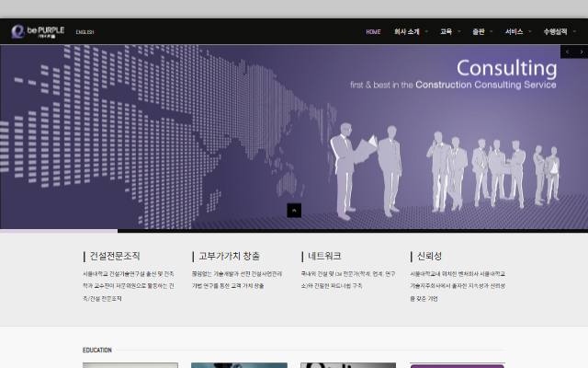The width and height of the screenshot is (588, 368).
Task: Click the slideshow progress bar
Action: click(294, 231)
